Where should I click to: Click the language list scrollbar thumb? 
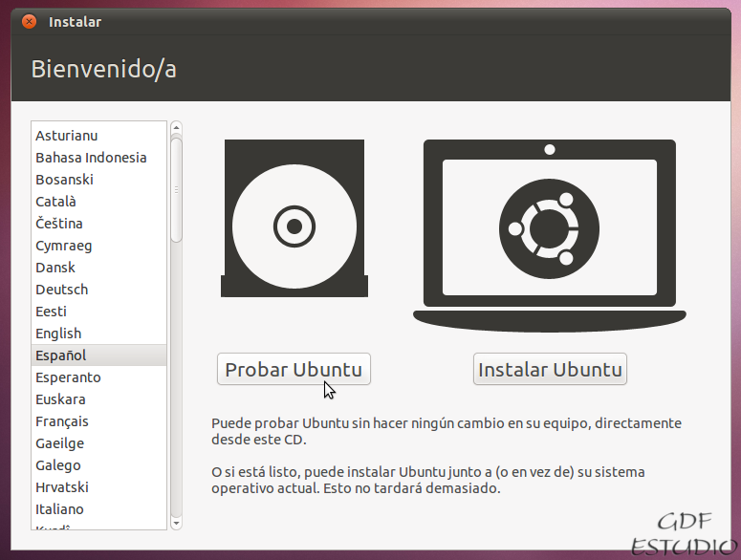[x=176, y=190]
